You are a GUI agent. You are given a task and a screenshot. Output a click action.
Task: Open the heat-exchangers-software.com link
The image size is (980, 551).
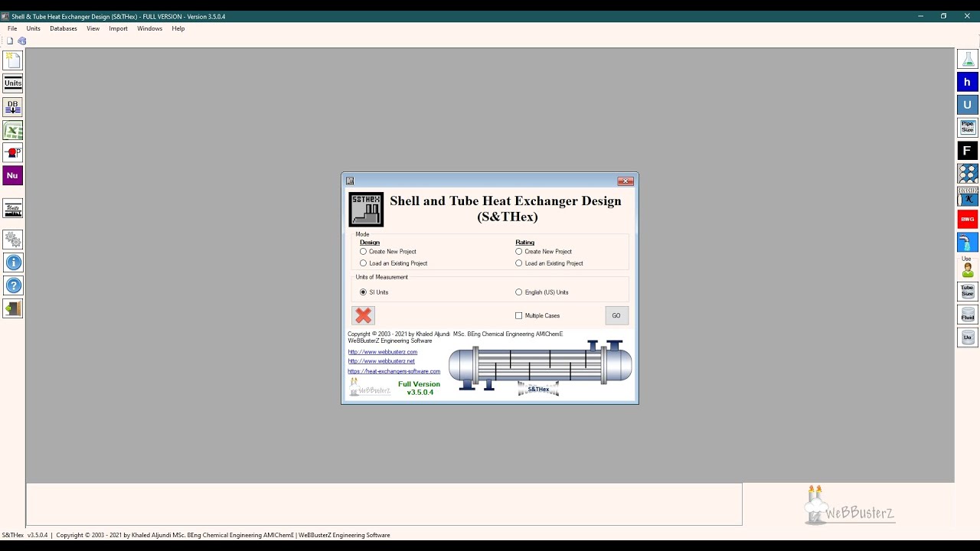394,371
